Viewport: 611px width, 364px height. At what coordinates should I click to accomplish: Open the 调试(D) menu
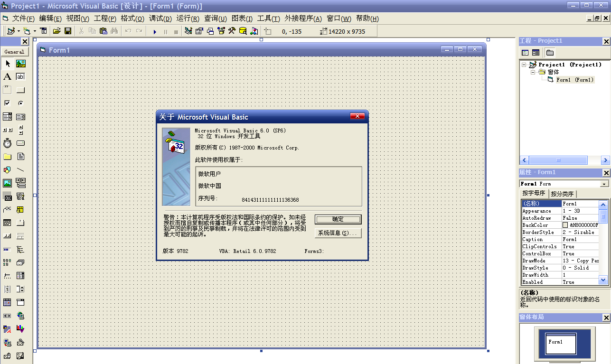point(160,19)
